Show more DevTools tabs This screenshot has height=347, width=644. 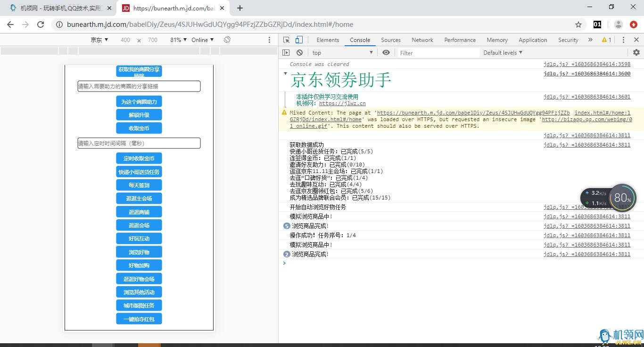tap(590, 40)
